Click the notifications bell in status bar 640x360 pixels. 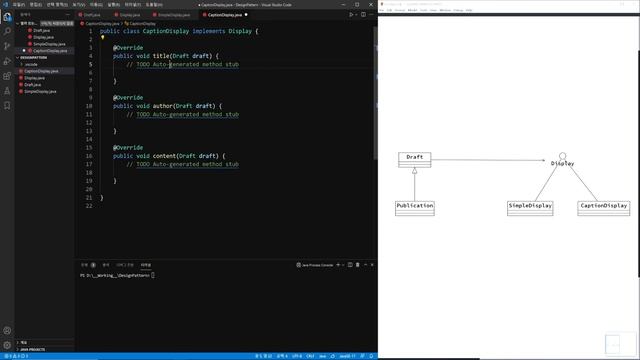coord(371,356)
